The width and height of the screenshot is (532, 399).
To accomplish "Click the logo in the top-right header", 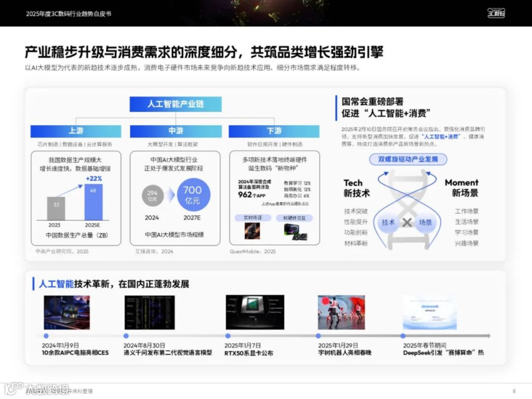I will [496, 13].
